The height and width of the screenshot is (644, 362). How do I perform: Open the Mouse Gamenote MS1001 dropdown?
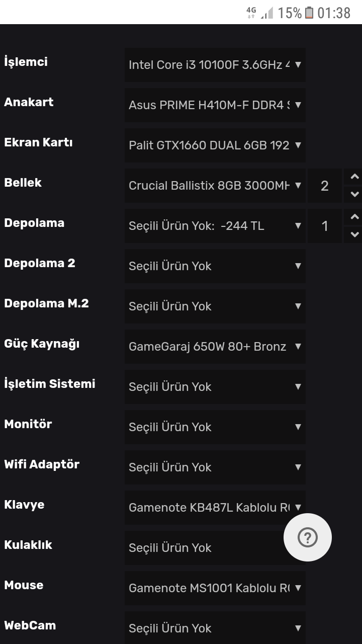tap(215, 588)
